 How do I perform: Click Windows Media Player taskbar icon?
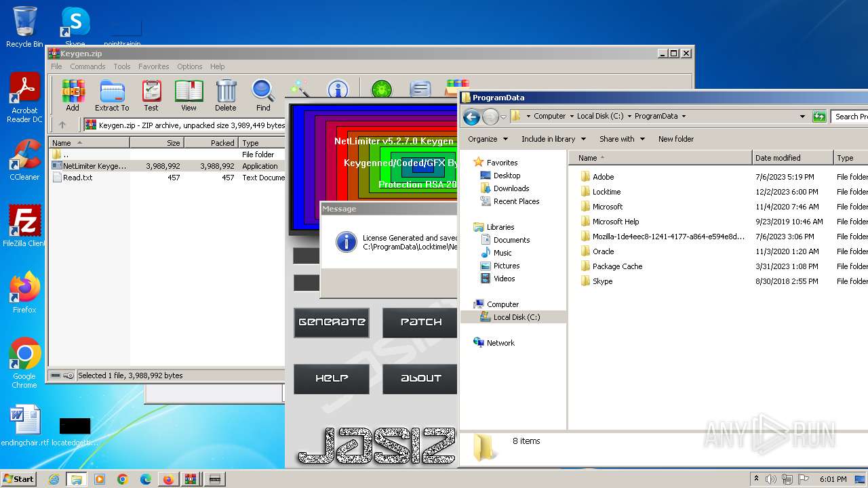click(x=100, y=479)
